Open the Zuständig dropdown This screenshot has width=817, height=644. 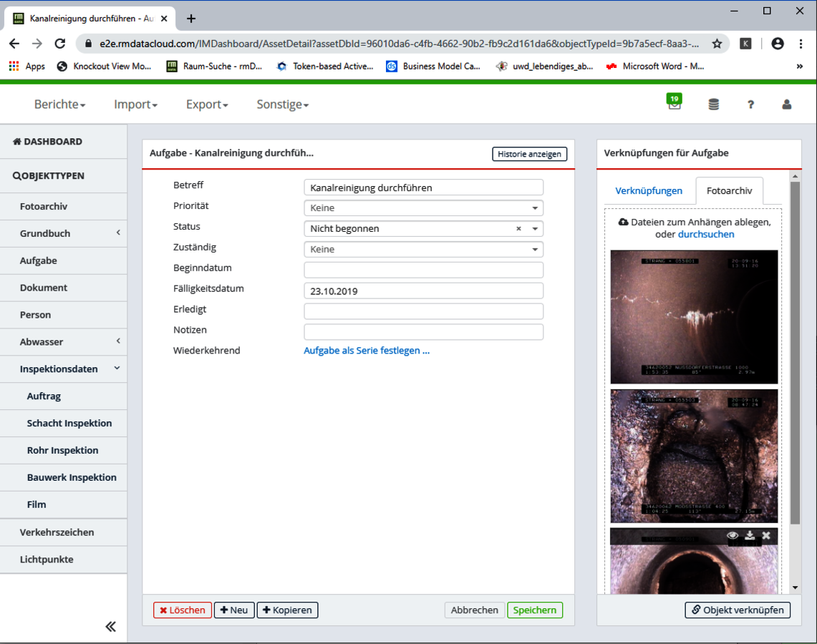tap(423, 250)
